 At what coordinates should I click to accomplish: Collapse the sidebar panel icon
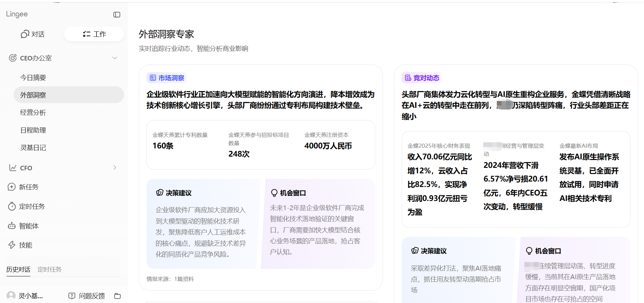117,15
